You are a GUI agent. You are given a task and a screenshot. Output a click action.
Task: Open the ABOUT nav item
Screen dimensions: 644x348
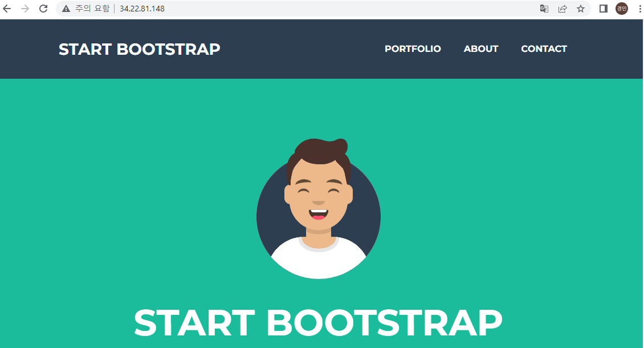point(481,49)
